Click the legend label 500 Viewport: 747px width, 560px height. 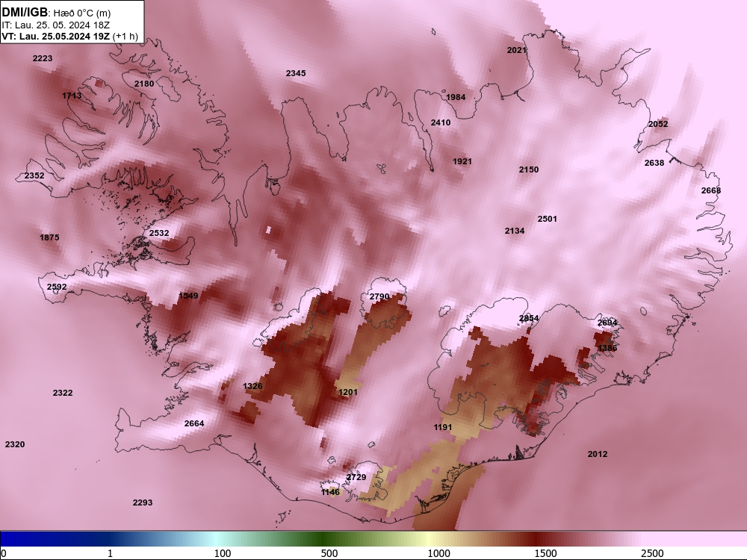[x=329, y=553]
